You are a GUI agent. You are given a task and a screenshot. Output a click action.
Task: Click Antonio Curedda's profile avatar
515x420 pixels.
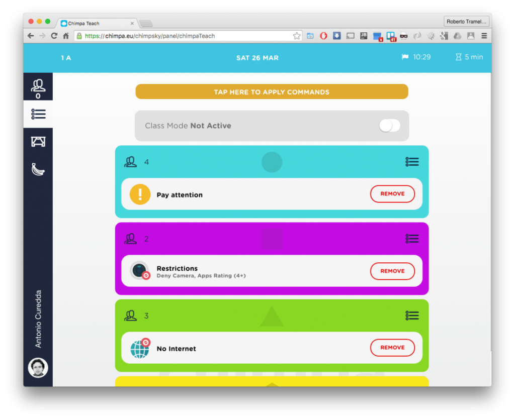(38, 368)
